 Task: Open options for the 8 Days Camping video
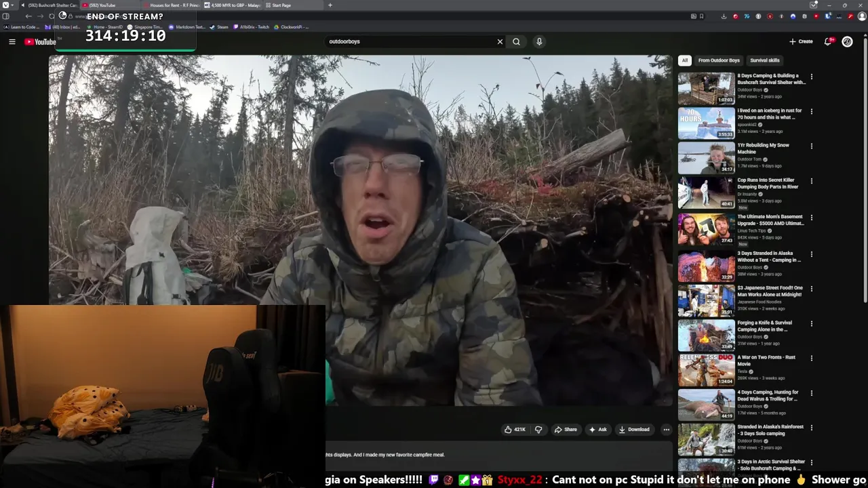(811, 77)
